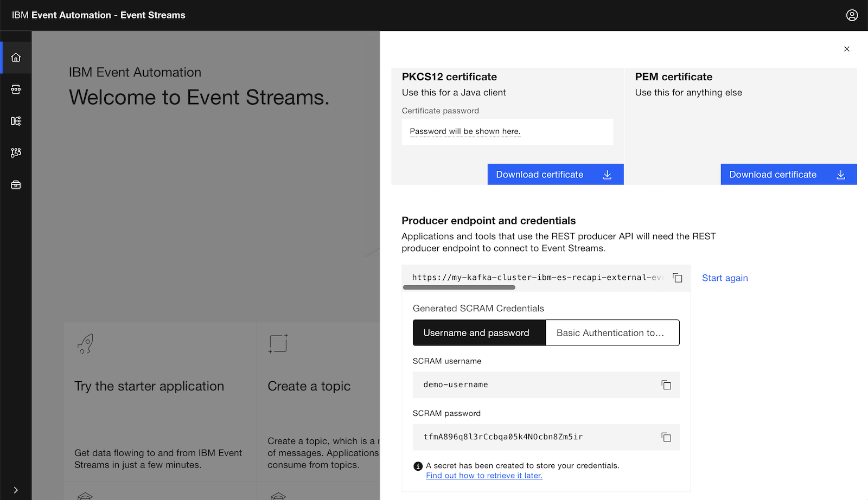Download the PKCS12 certificate
Screen dimensions: 868x500
click(x=555, y=175)
